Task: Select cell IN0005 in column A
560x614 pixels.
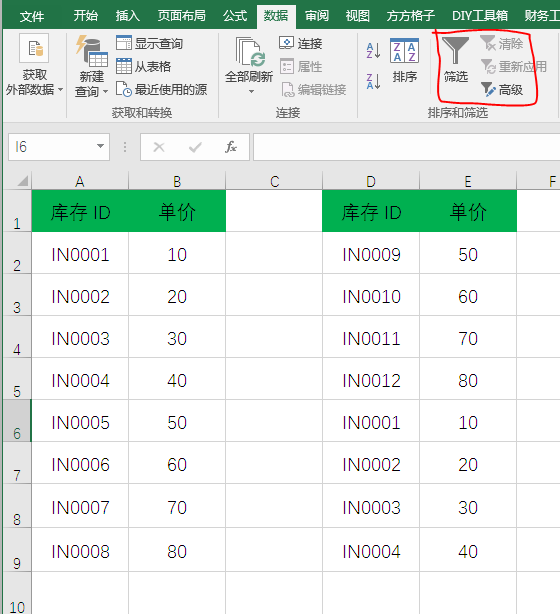Action: point(80,421)
